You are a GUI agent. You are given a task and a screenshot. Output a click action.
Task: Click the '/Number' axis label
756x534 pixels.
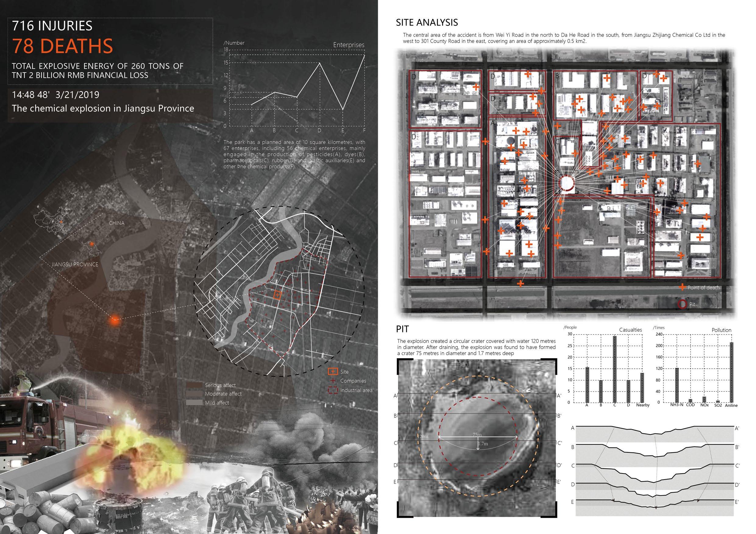tap(234, 43)
